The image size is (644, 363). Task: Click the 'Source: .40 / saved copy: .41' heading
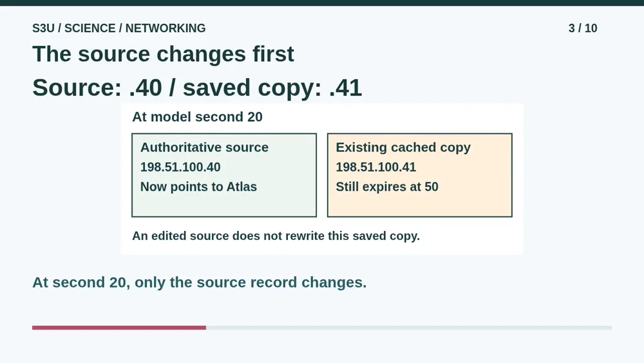pos(197,88)
